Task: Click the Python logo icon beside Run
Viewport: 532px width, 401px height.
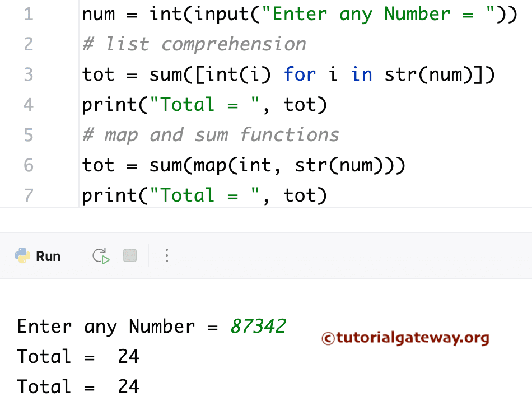Action: (x=22, y=255)
